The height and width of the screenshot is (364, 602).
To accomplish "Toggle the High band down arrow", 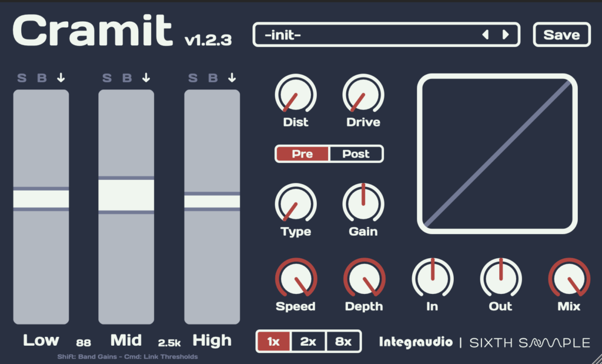I will pos(232,78).
